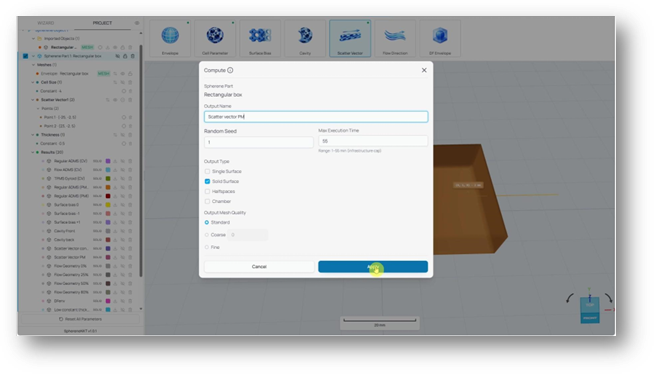The width and height of the screenshot is (654, 374).
Task: Collapse the Spherene Part 1 node
Action: pos(33,56)
